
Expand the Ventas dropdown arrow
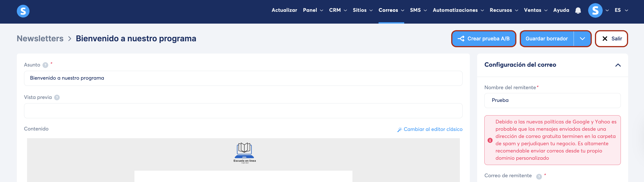point(545,10)
